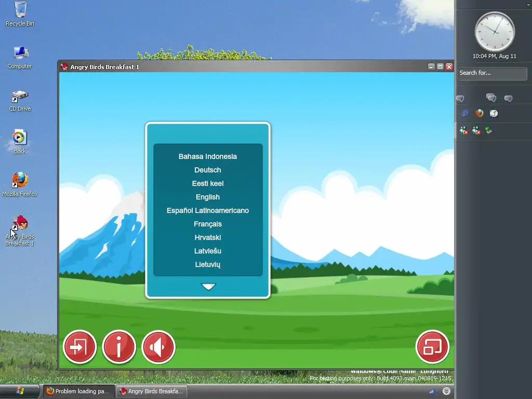Choose English as the game language

tap(208, 197)
